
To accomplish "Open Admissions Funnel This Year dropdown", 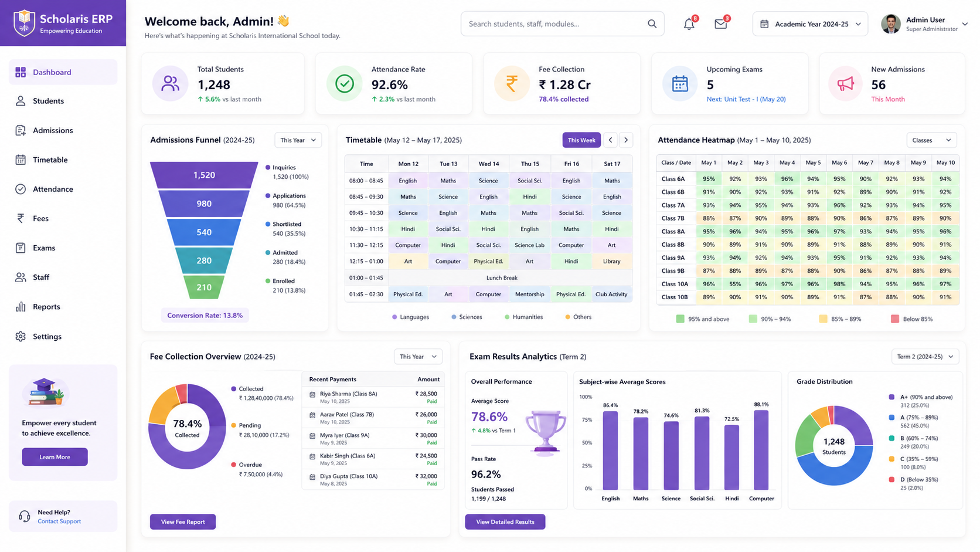I will [298, 140].
